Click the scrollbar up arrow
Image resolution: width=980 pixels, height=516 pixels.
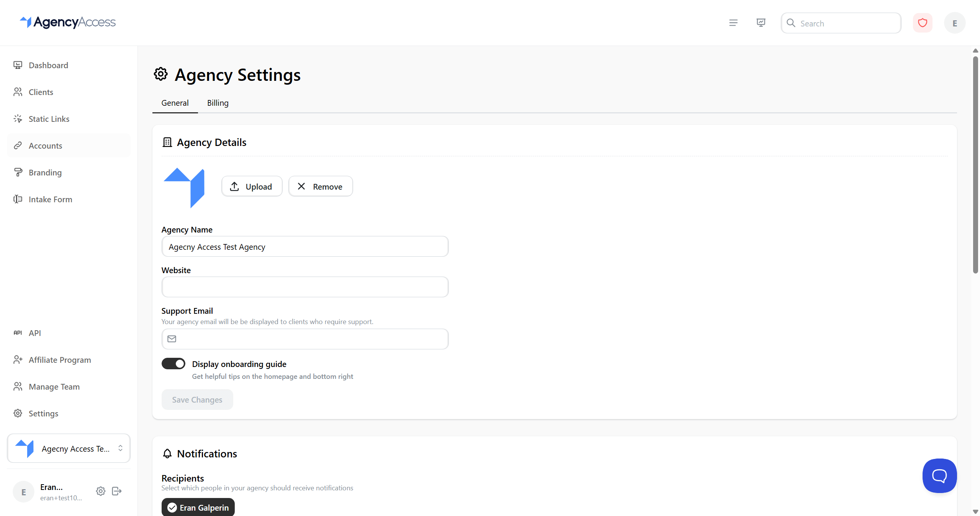tap(975, 51)
